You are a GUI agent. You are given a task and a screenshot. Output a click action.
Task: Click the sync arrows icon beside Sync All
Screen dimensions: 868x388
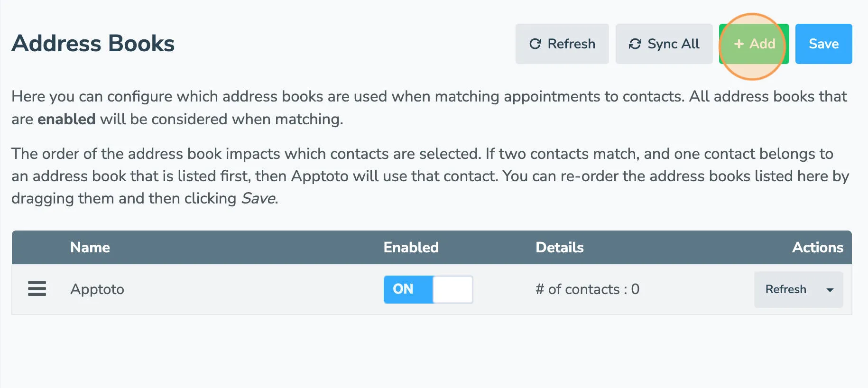coord(635,44)
